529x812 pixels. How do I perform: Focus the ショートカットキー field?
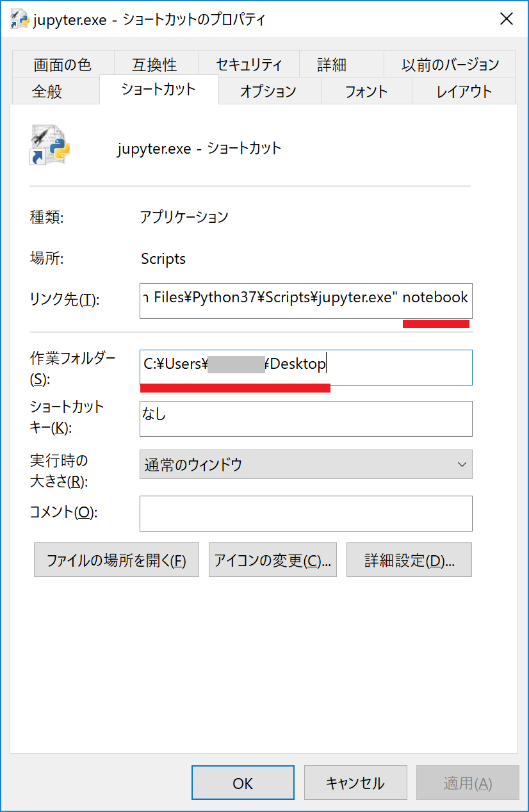coord(306,419)
